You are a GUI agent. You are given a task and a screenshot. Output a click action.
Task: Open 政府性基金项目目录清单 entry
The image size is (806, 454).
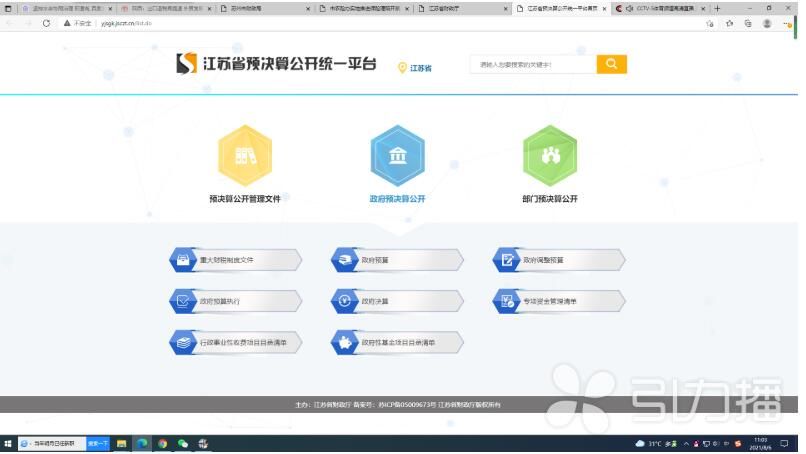[x=397, y=342]
